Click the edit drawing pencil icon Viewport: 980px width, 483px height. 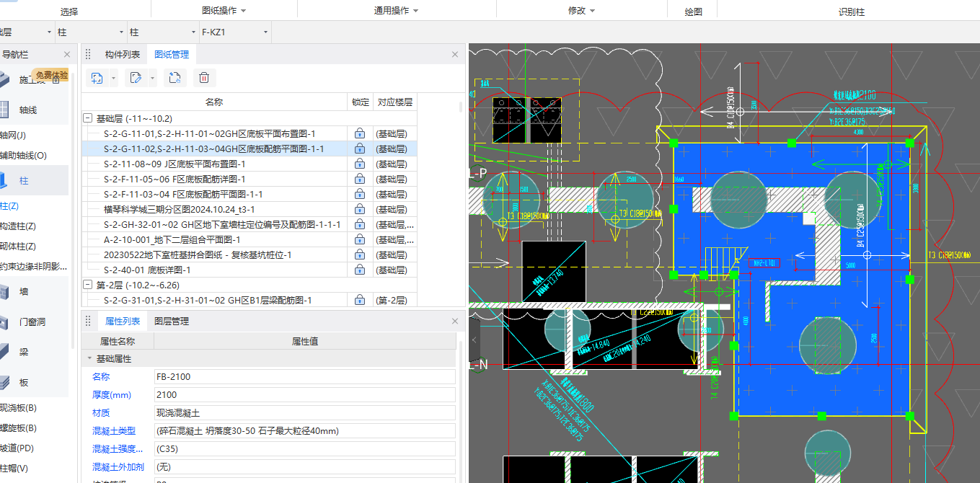pos(136,78)
